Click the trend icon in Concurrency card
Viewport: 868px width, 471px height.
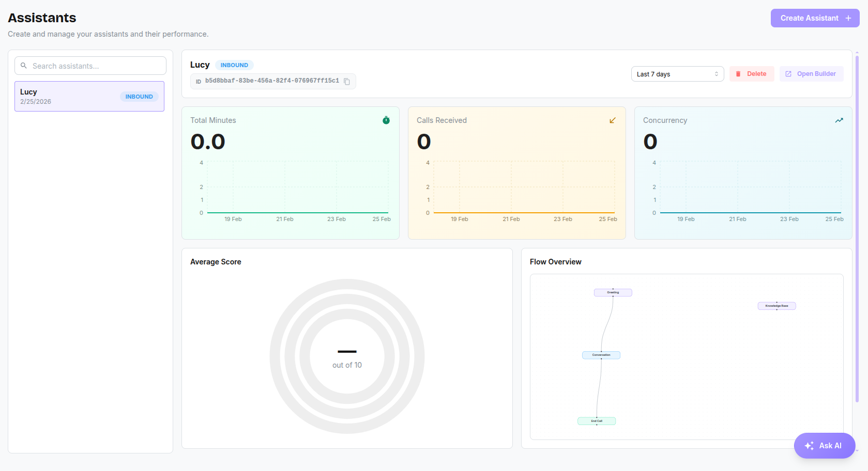tap(839, 120)
